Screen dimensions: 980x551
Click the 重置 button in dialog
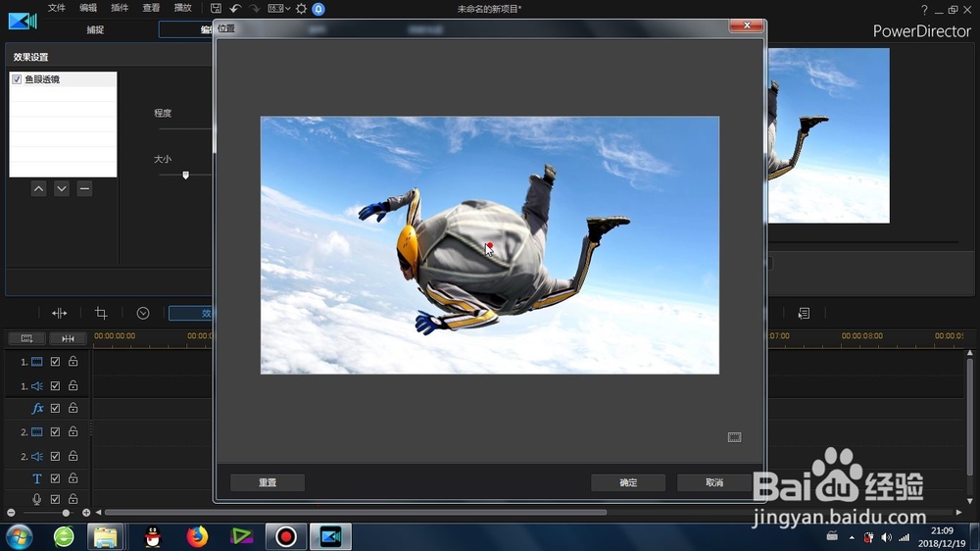tap(268, 482)
